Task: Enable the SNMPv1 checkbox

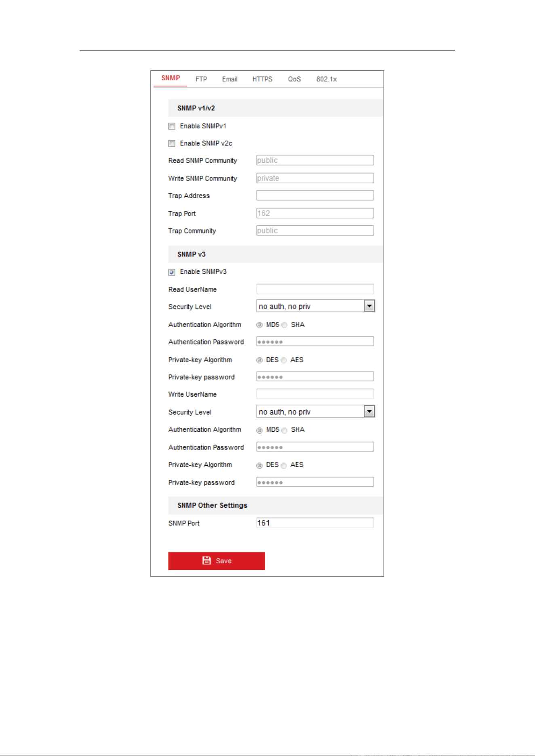Action: (172, 126)
